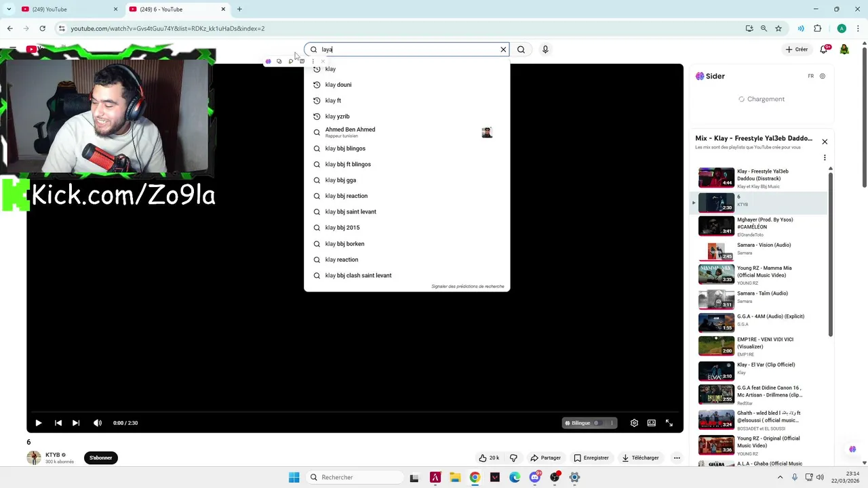This screenshot has height=488, width=868.
Task: Open File Explorer from the taskbar
Action: click(x=455, y=477)
